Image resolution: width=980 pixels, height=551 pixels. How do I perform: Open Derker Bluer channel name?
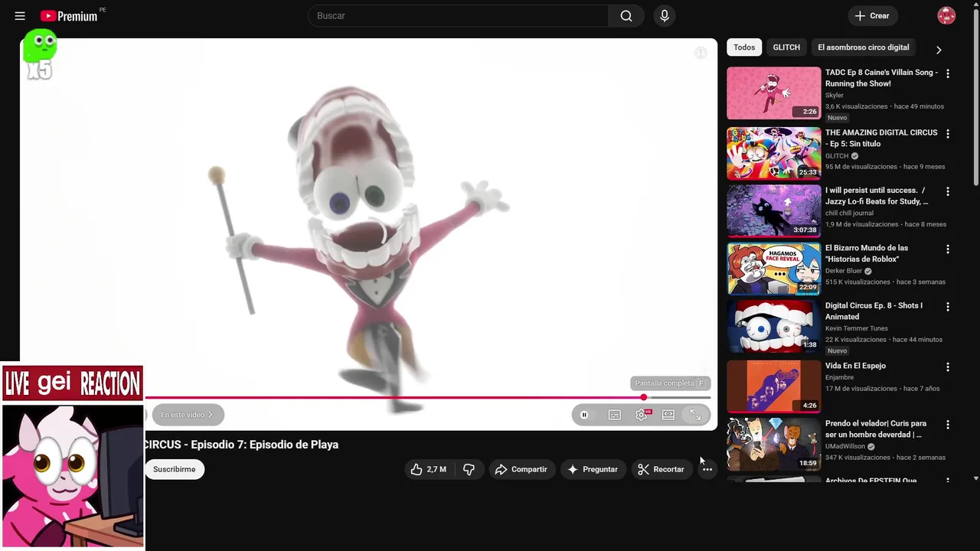844,271
